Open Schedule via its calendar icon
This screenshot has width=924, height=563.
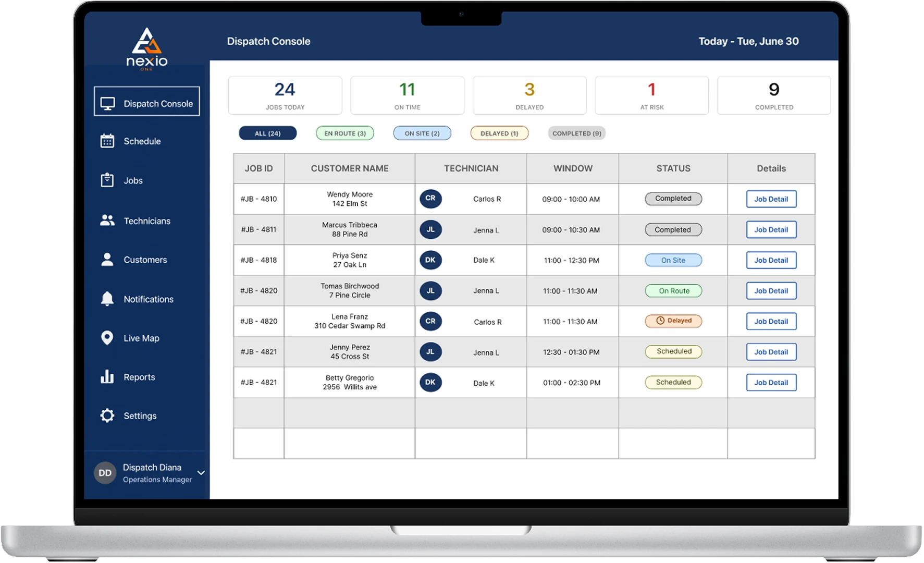[x=107, y=141]
